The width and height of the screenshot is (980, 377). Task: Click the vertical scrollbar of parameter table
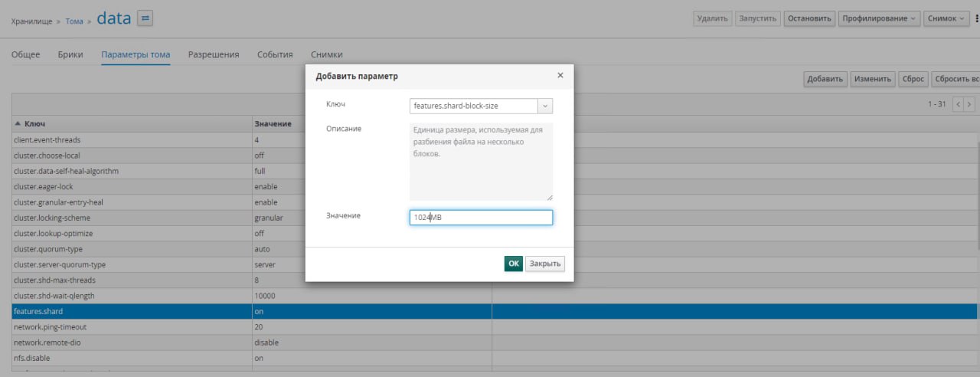979,199
